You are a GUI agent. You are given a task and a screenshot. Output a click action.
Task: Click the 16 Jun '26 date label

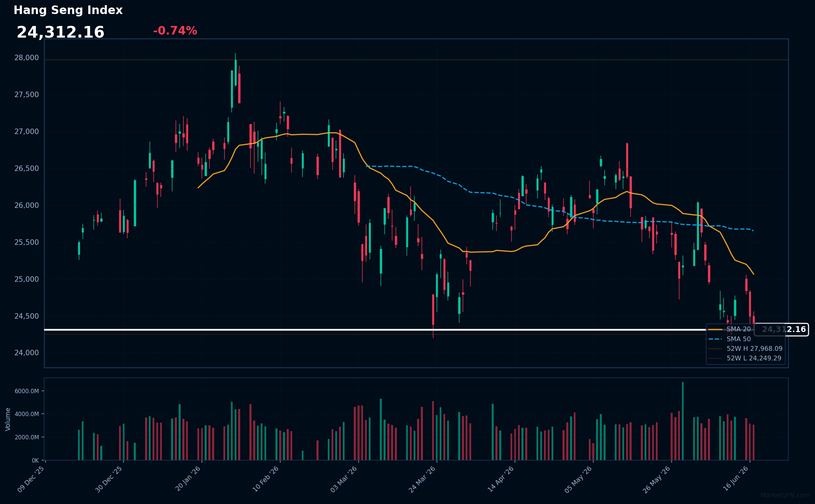click(x=736, y=479)
